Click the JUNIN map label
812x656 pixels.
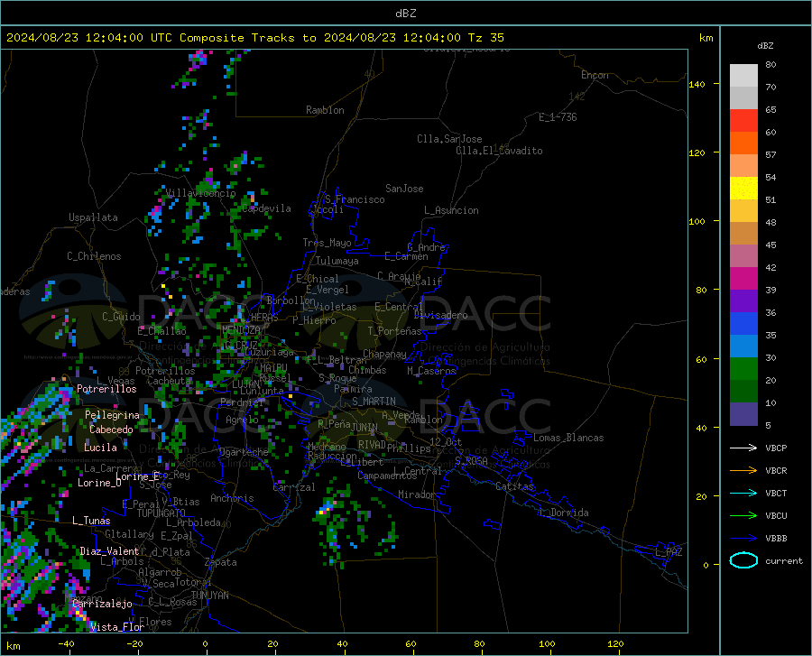[x=364, y=428]
